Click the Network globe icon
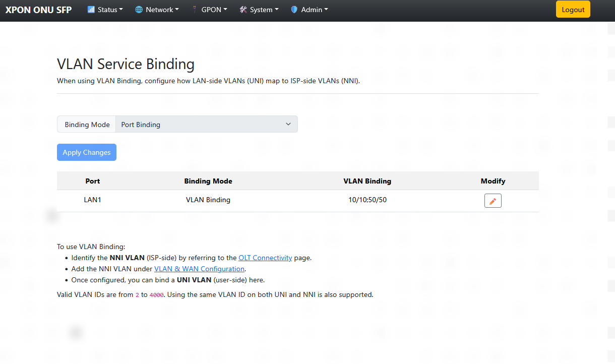Image resolution: width=615 pixels, height=364 pixels. tap(139, 10)
